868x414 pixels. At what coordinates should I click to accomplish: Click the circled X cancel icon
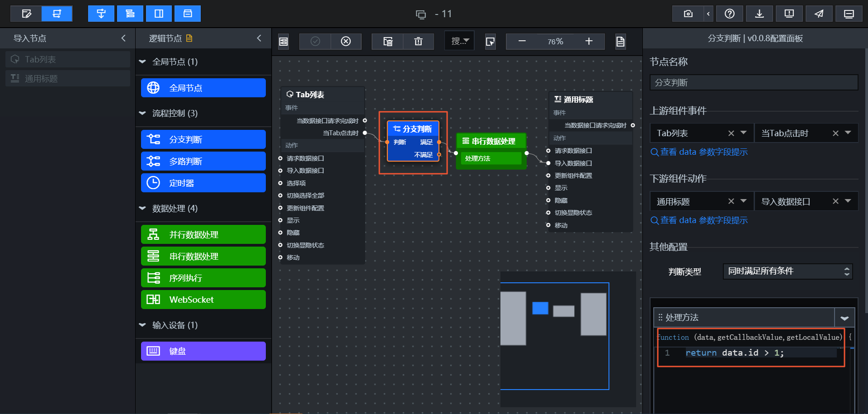tap(346, 42)
